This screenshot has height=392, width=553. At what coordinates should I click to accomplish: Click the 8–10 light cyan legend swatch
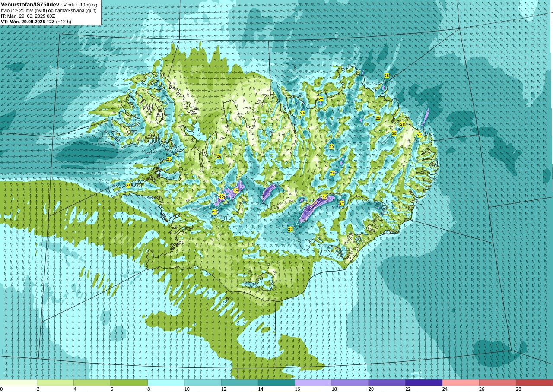tap(166, 383)
